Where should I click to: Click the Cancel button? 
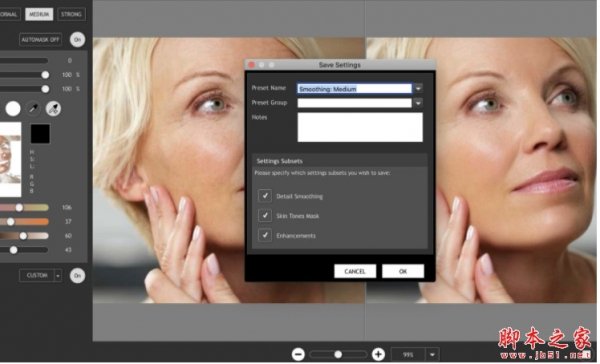point(355,272)
